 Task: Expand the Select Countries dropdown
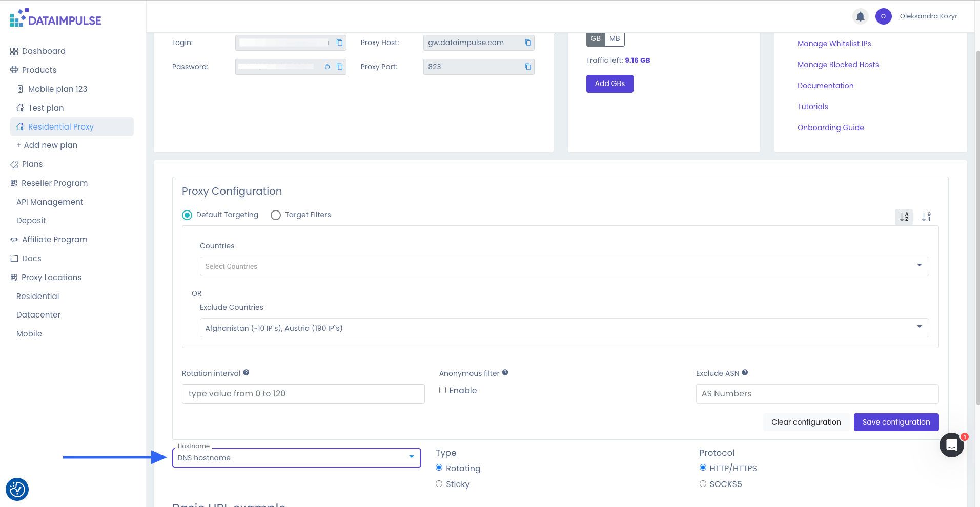tap(564, 266)
